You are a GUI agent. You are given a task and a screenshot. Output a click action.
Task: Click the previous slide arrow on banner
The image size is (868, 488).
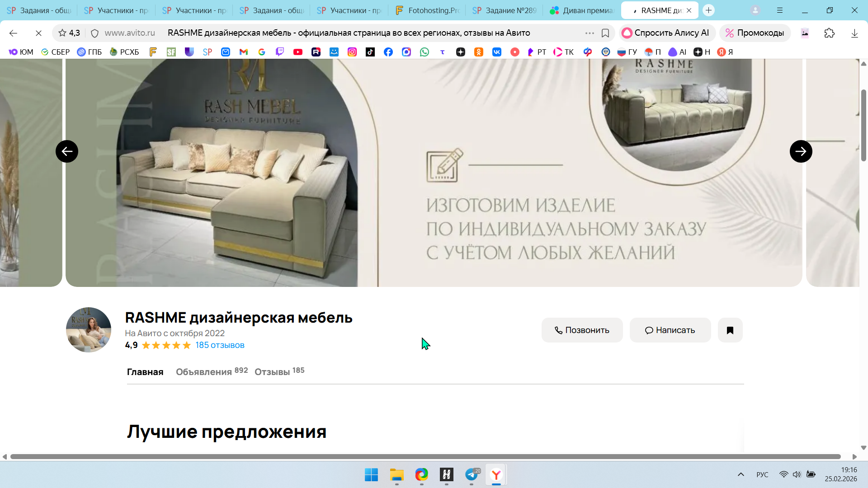pos(67,151)
